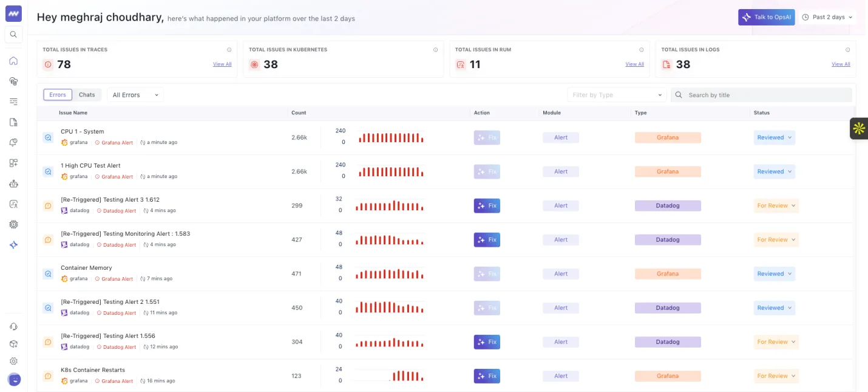The width and height of the screenshot is (868, 392).
Task: Click the orange chat icon for Testing Alert 3 1.612
Action: coord(48,206)
